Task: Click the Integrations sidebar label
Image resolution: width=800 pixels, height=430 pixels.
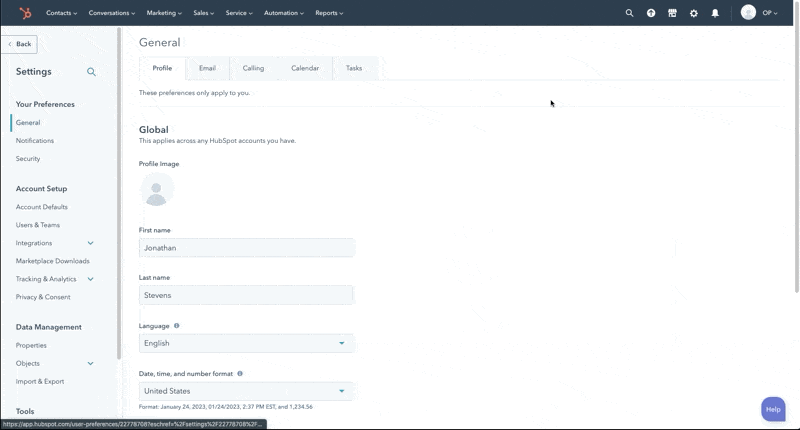Action: 34,243
